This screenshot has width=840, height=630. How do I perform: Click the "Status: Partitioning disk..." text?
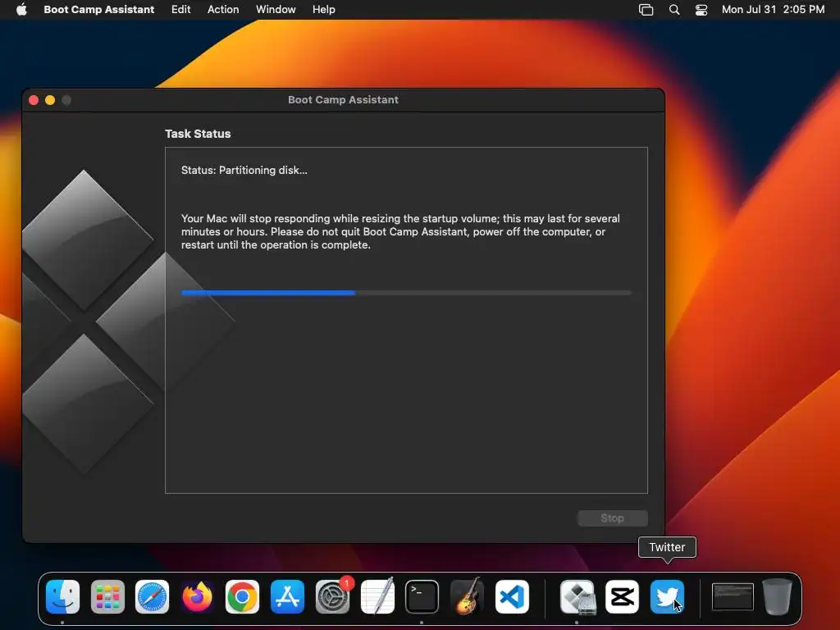pyautogui.click(x=244, y=170)
